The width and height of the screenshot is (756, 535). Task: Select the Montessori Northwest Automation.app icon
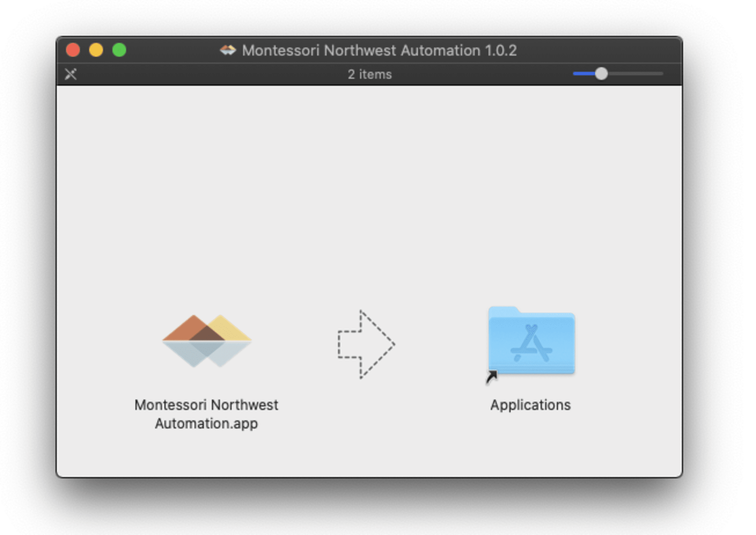point(207,341)
